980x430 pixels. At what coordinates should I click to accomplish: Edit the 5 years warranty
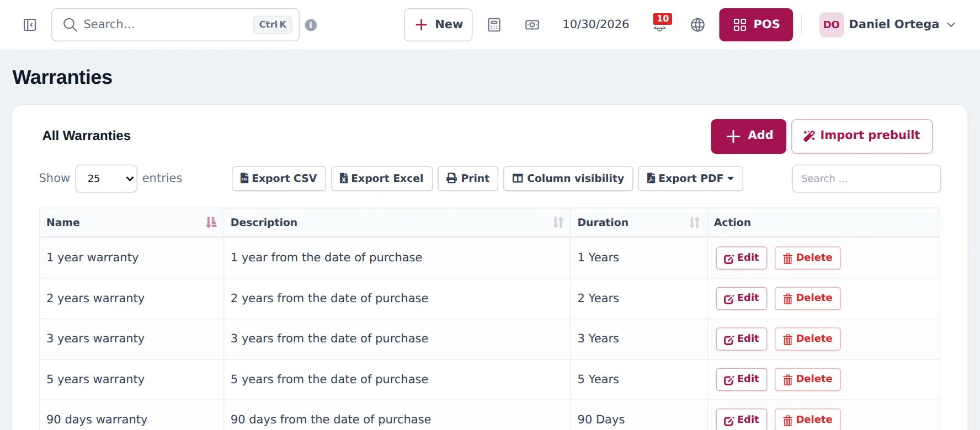pos(741,379)
